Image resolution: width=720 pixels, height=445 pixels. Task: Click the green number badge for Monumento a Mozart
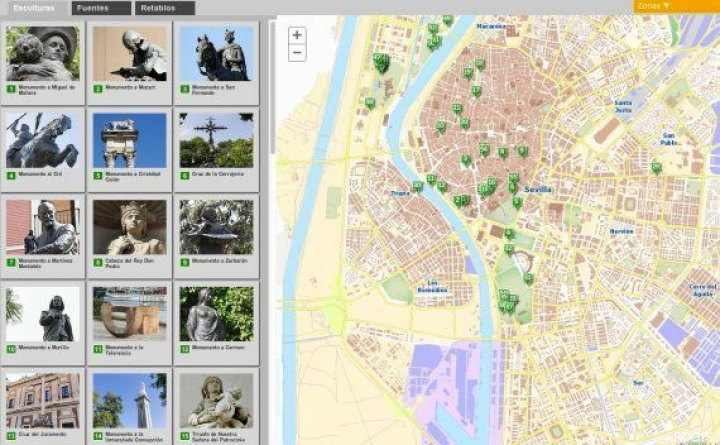pos(98,88)
